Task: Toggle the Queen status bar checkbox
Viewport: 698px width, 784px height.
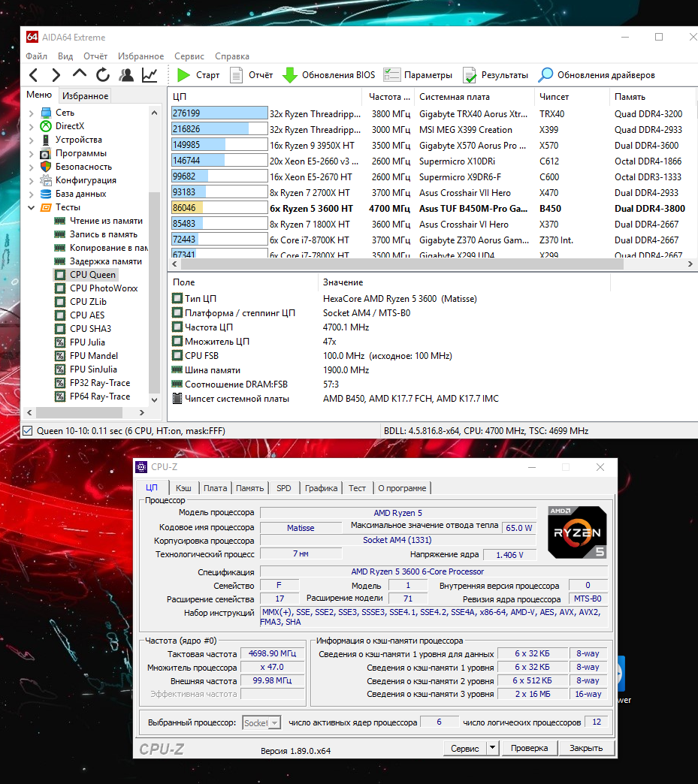Action: tap(28, 430)
